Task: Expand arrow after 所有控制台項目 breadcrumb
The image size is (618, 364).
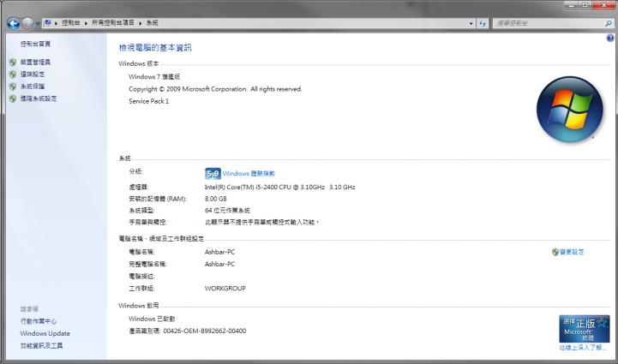Action: (141, 23)
